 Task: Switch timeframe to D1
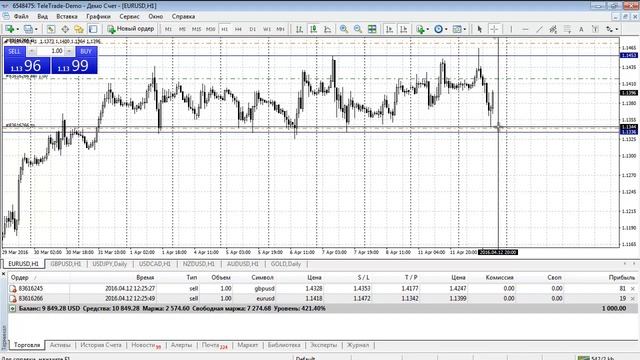pos(253,29)
